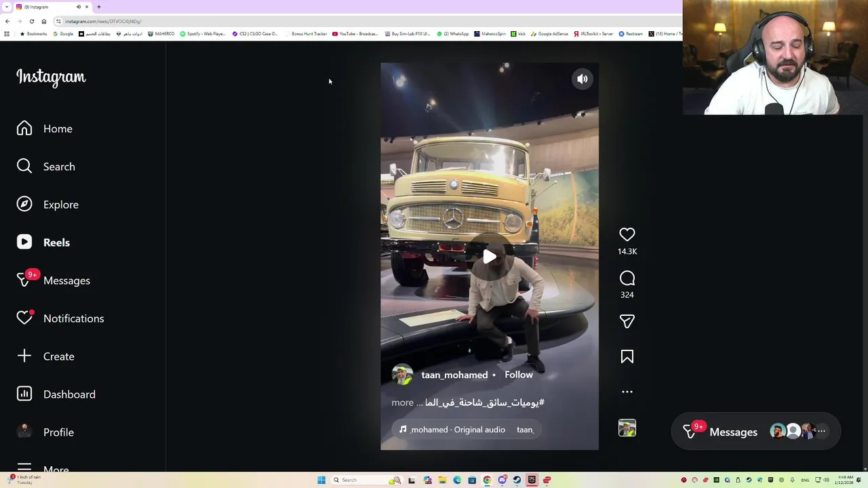Click the taskbar Search box
The height and width of the screenshot is (488, 868).
[x=366, y=480]
